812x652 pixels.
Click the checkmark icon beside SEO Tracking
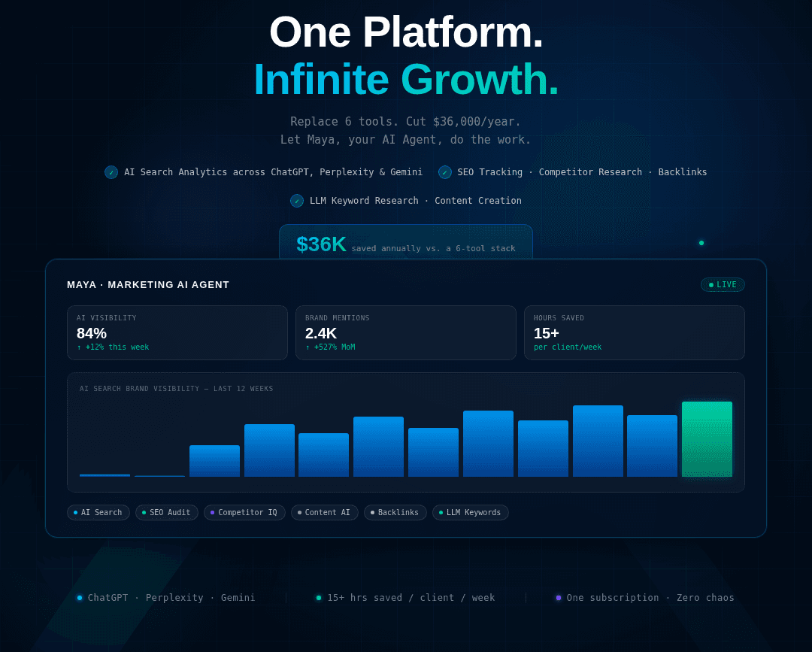pos(445,172)
